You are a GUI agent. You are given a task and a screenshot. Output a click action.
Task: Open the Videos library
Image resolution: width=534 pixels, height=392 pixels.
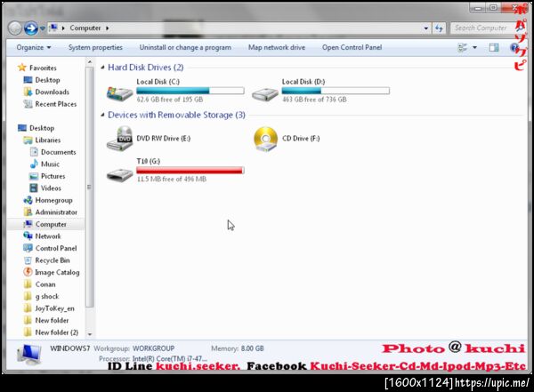pos(51,188)
